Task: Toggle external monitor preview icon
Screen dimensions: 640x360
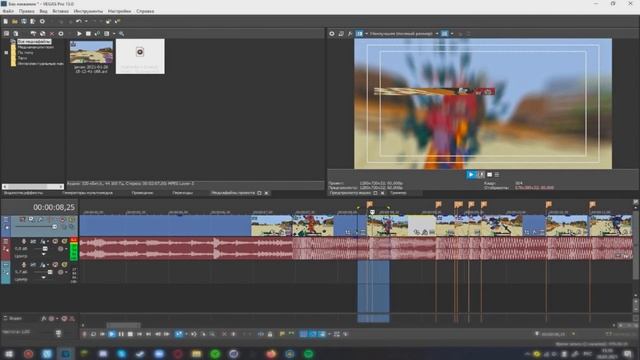Action: click(341, 33)
